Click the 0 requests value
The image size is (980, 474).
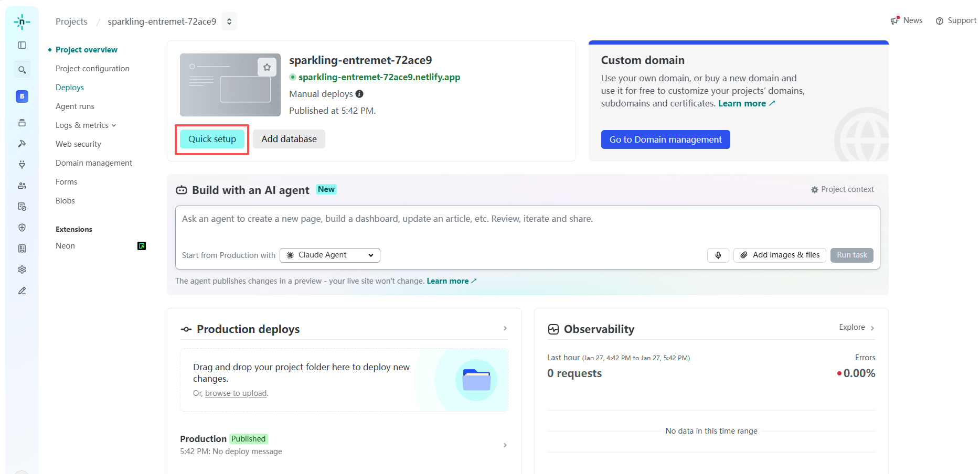574,373
